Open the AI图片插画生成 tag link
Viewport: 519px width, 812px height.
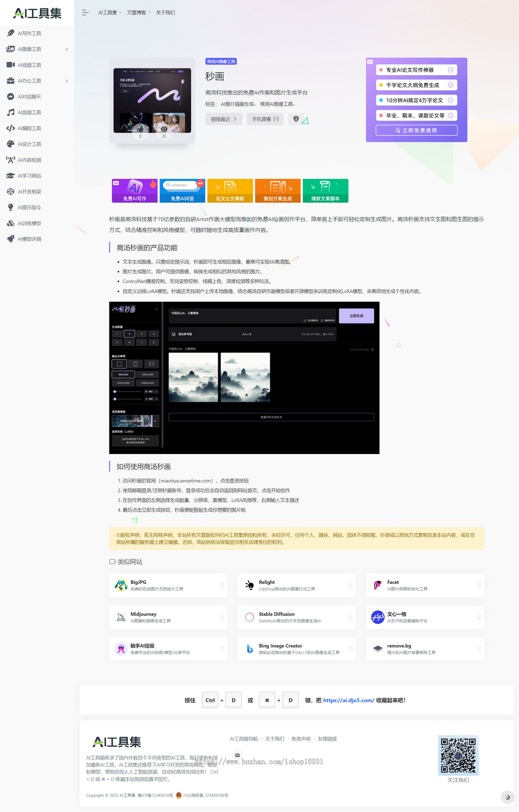coord(237,104)
